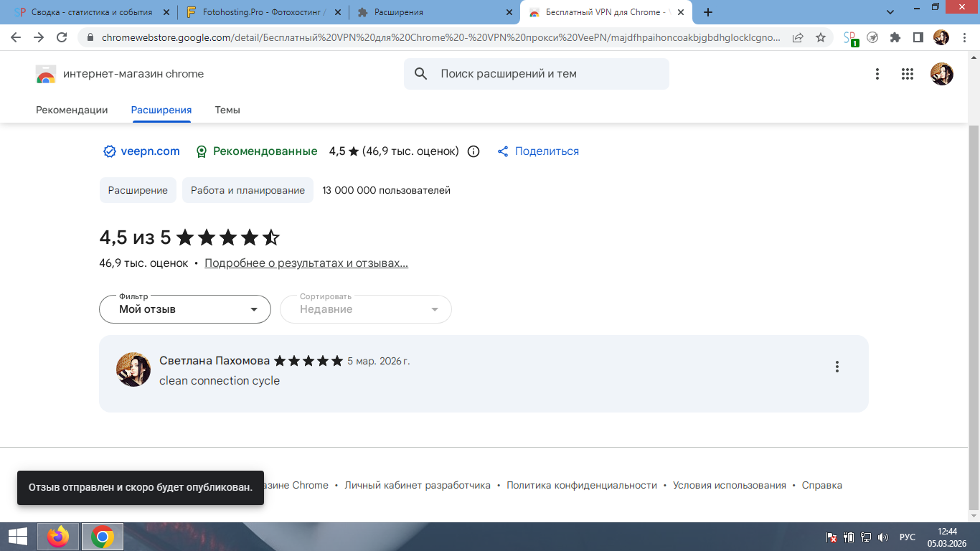This screenshot has height=551, width=980.
Task: Click the browser forward arrow
Action: tap(39, 38)
